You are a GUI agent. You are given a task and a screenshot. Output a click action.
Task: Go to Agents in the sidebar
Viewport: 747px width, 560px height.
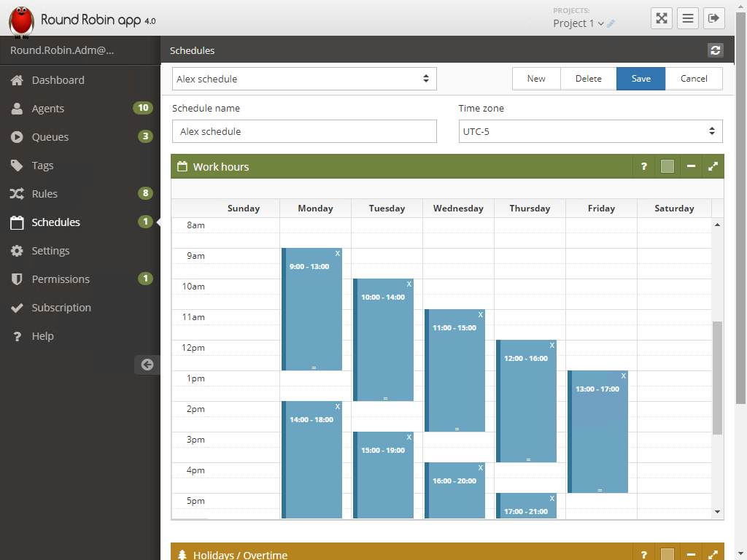click(48, 109)
